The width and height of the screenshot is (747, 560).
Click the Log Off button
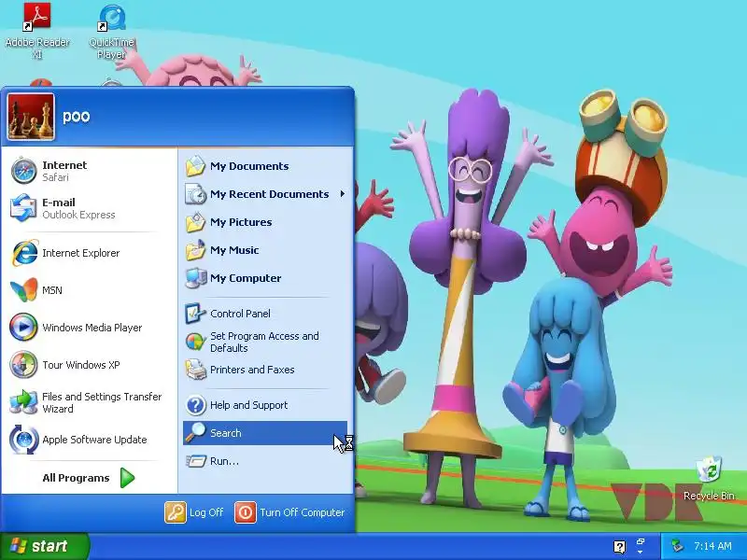click(x=195, y=512)
